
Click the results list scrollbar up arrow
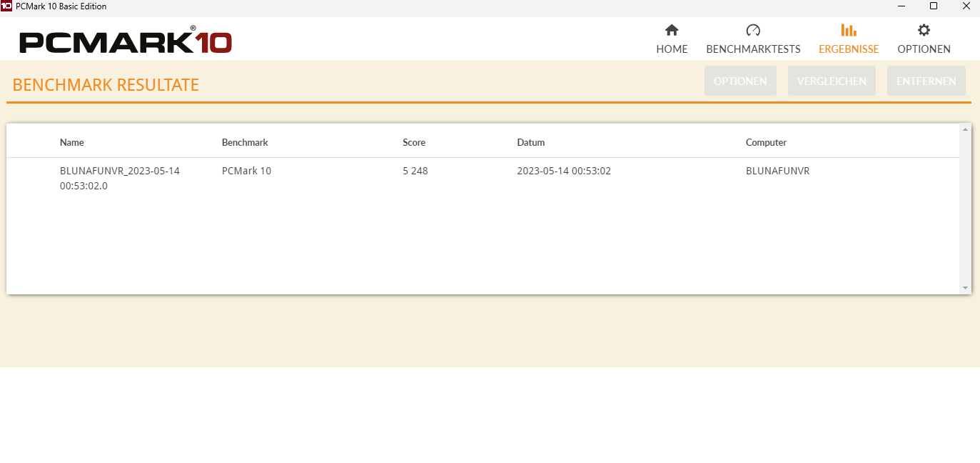click(965, 129)
